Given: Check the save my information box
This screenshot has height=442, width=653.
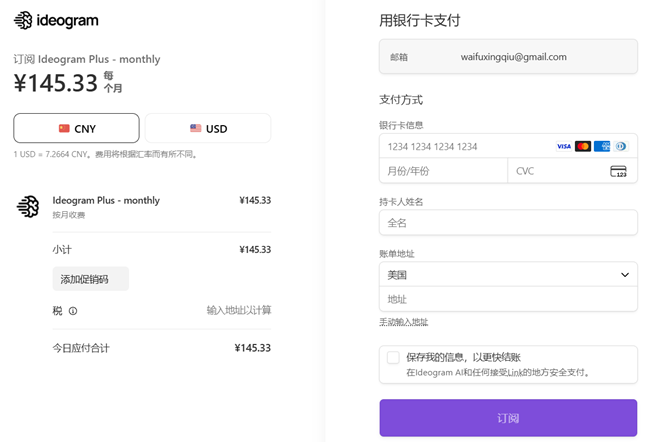Looking at the screenshot, I should point(393,357).
